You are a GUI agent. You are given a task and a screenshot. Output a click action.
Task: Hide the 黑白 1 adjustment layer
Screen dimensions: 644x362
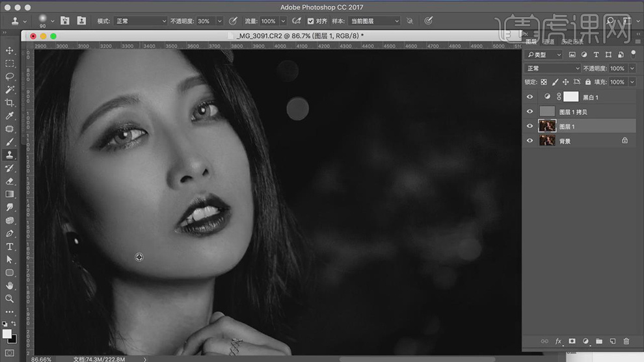coord(530,97)
